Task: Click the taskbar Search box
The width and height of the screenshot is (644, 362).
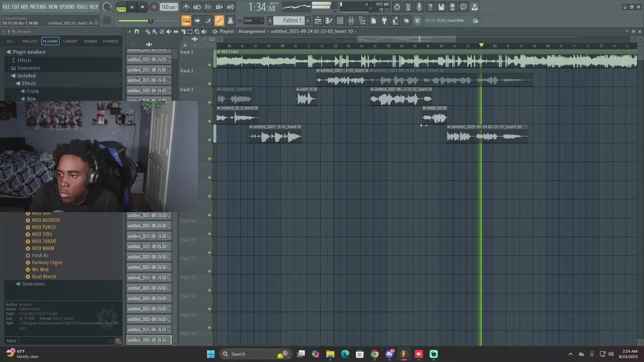Action: click(256, 354)
